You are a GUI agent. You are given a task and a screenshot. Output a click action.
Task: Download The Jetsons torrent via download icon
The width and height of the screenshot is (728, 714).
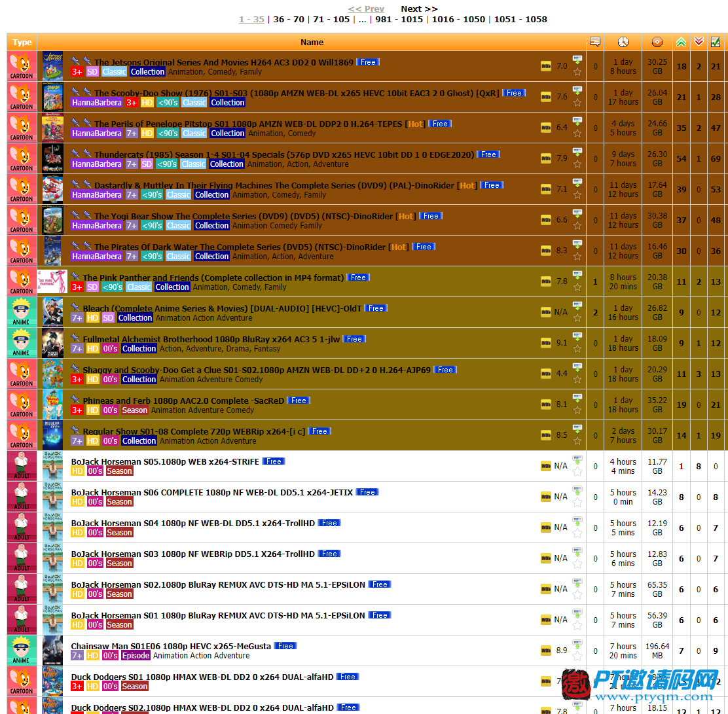[x=577, y=60]
